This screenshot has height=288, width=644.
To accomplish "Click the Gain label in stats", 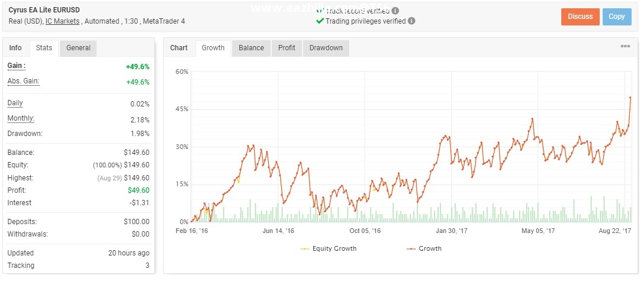I will tap(16, 66).
